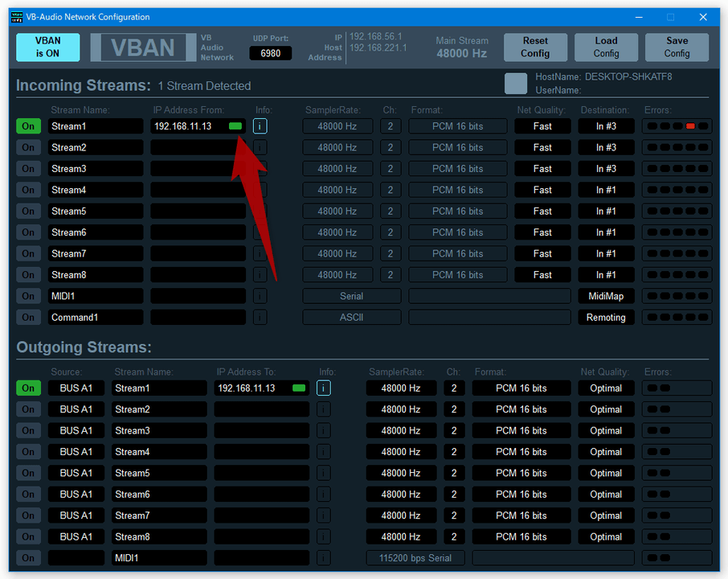Change outgoing Stream1 format PCM 16 bits

521,388
